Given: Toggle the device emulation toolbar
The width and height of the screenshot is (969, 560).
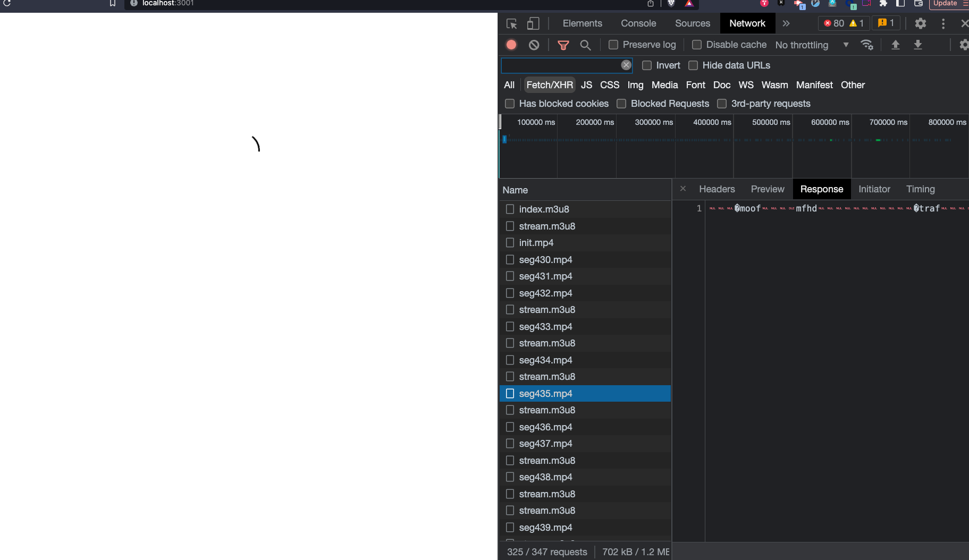Looking at the screenshot, I should point(533,23).
